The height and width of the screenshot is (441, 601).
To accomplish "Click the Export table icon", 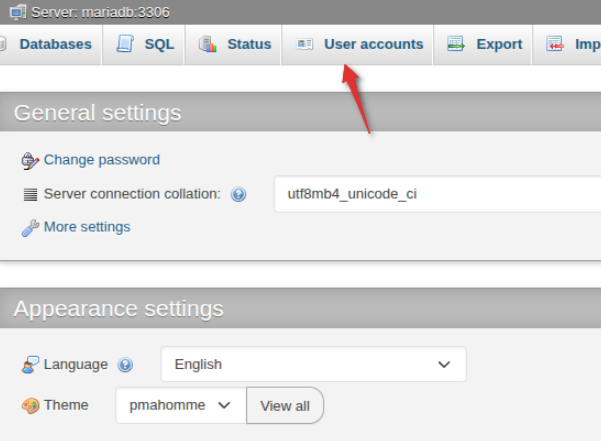I will tap(456, 44).
